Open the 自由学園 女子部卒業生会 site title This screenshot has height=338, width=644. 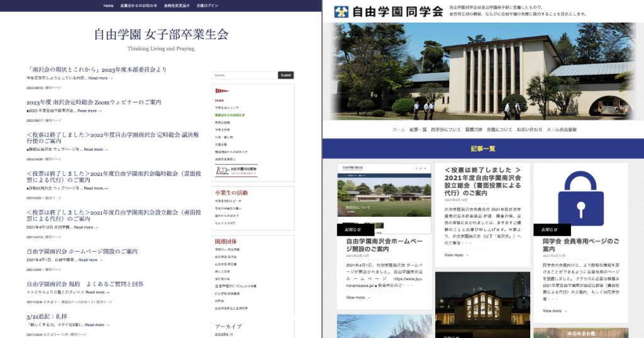click(x=161, y=35)
